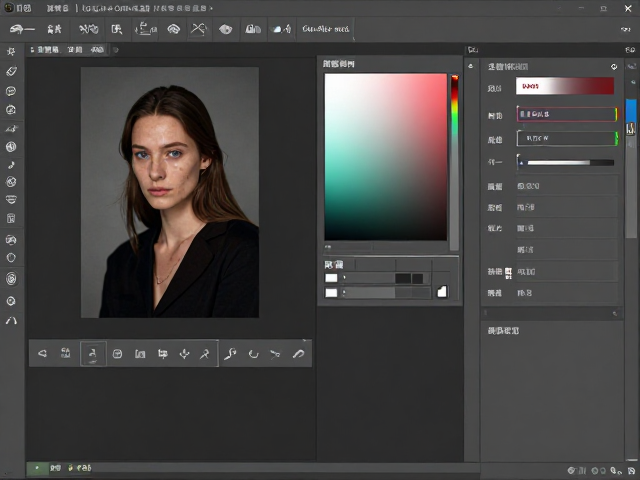Select the brush-with-stroke icon starting the top toolbar

pyautogui.click(x=22, y=29)
